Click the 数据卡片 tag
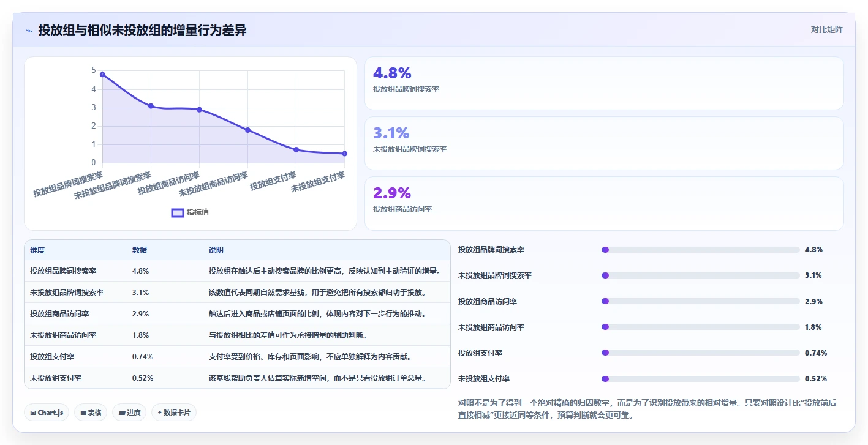Viewport: 868px width, 445px height. (x=174, y=413)
